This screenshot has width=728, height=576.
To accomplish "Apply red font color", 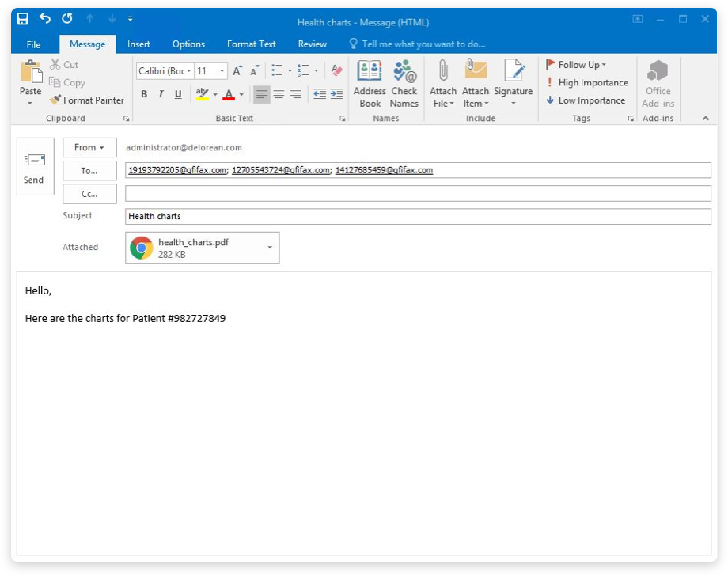I will point(229,95).
